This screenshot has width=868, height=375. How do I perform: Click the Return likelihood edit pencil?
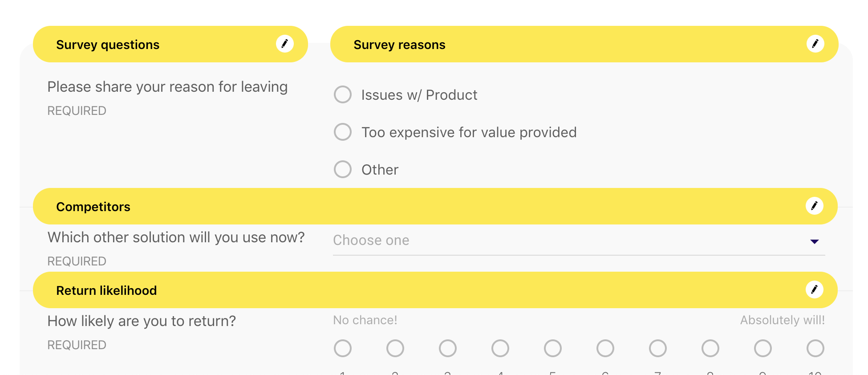pyautogui.click(x=814, y=289)
